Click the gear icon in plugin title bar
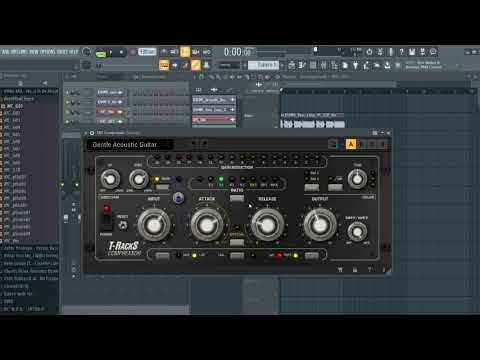480x360 pixels. click(92, 133)
